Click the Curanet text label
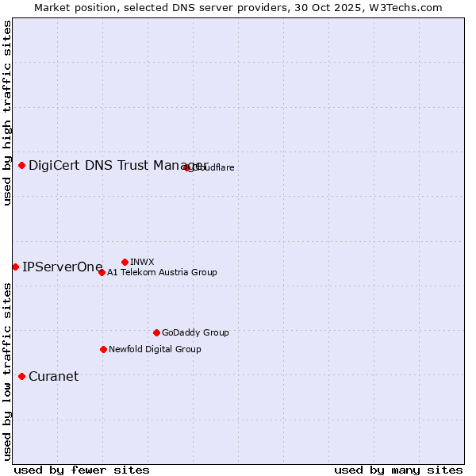 pyautogui.click(x=53, y=376)
